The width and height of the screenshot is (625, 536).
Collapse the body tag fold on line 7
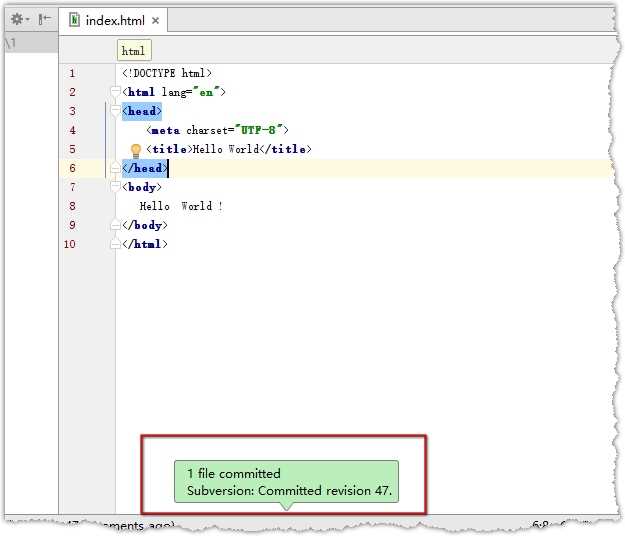(115, 187)
